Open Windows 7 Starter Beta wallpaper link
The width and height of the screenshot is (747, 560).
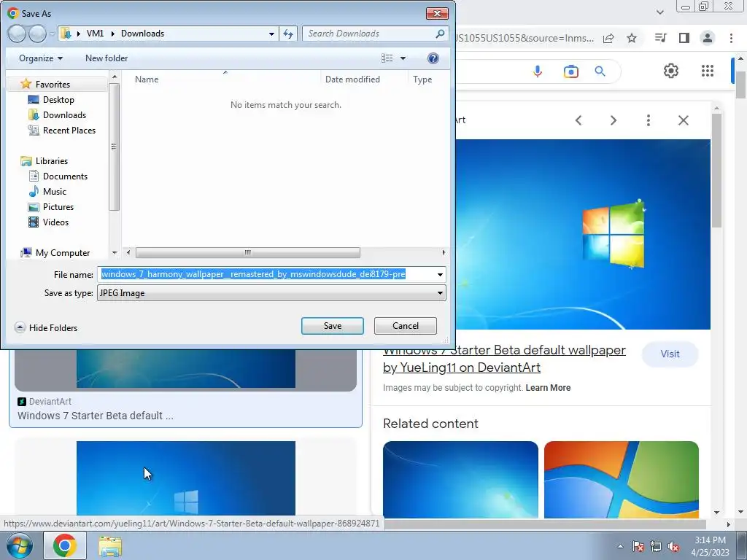(x=504, y=359)
